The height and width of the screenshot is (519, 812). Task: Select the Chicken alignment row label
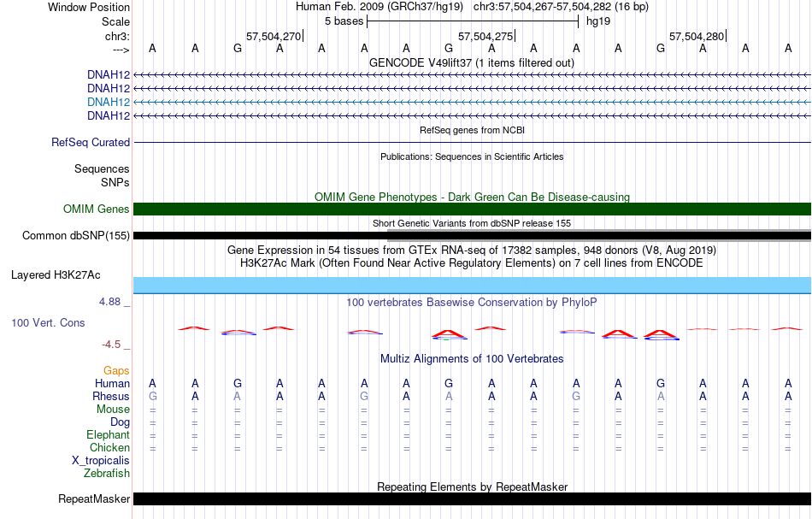pos(109,447)
